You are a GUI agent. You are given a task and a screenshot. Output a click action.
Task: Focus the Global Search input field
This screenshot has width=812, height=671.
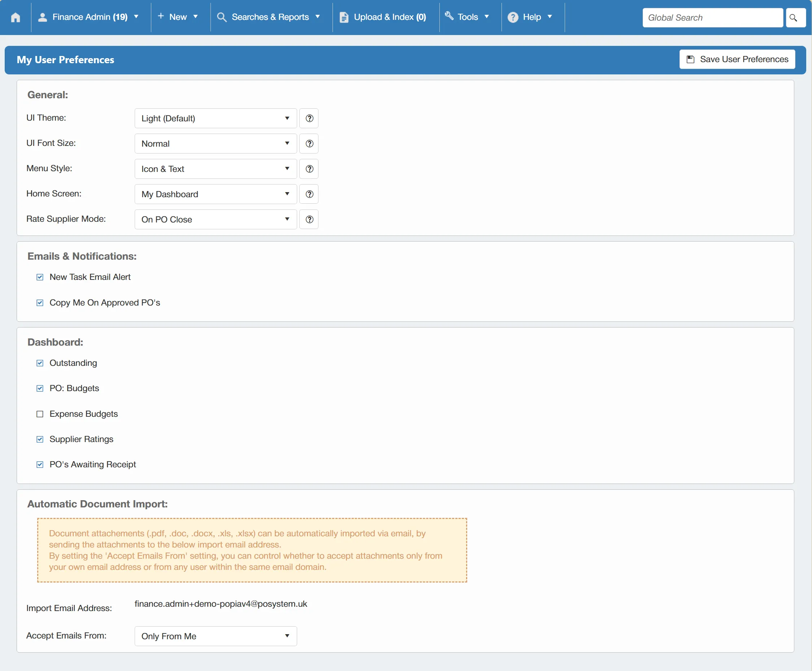[713, 18]
